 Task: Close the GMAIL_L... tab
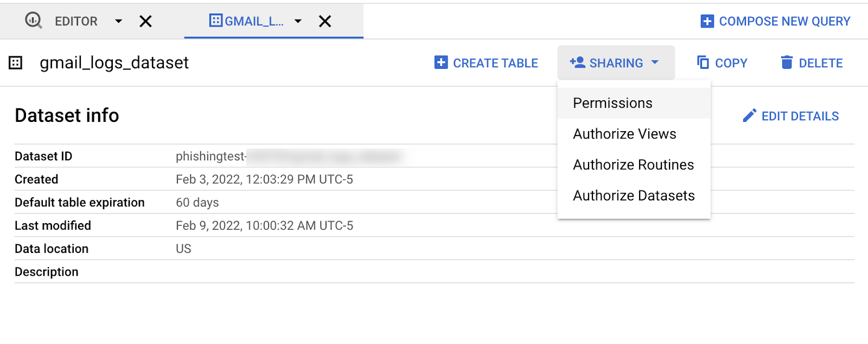325,21
